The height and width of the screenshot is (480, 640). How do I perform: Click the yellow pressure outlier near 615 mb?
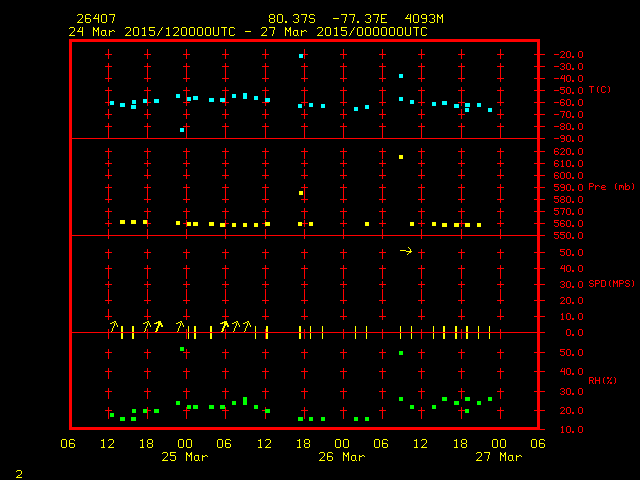pyautogui.click(x=401, y=157)
